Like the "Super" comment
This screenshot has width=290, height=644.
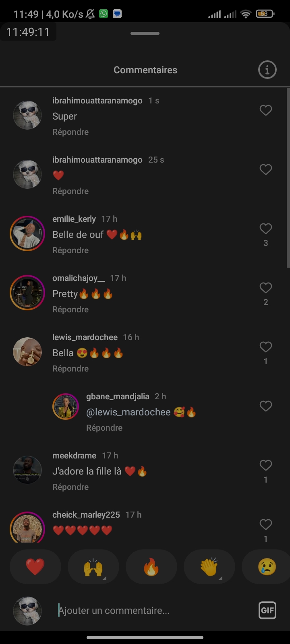pos(265,110)
